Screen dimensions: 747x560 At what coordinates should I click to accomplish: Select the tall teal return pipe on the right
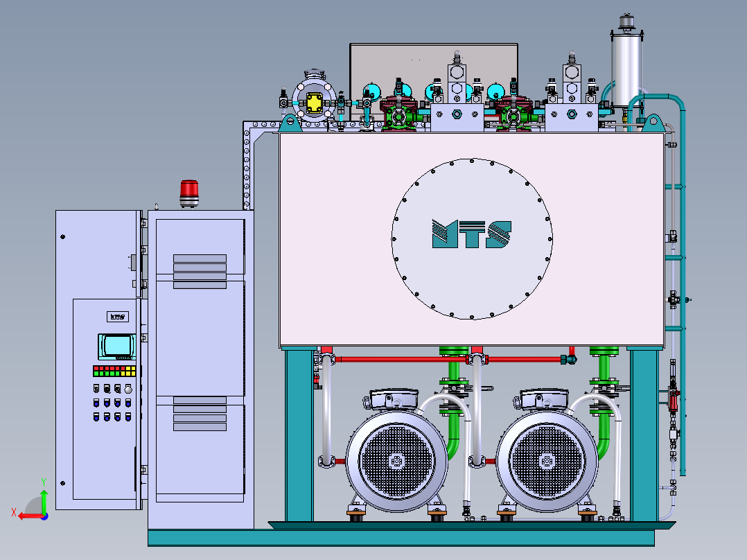pos(682,286)
